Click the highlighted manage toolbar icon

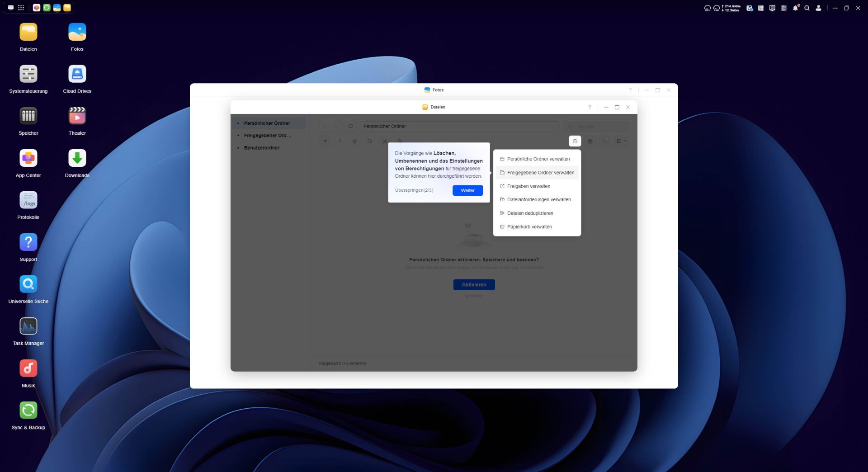coord(575,141)
